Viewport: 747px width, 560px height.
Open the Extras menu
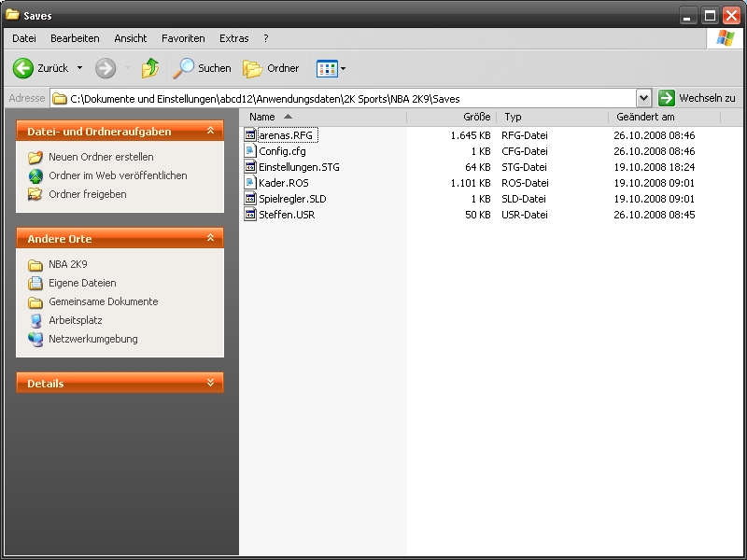click(x=234, y=38)
